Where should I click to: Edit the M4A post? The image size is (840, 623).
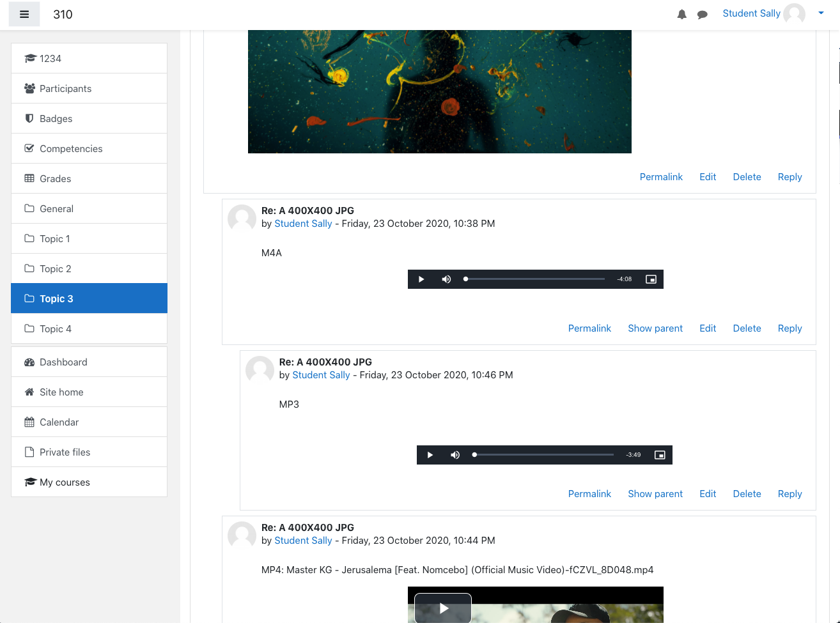tap(708, 328)
